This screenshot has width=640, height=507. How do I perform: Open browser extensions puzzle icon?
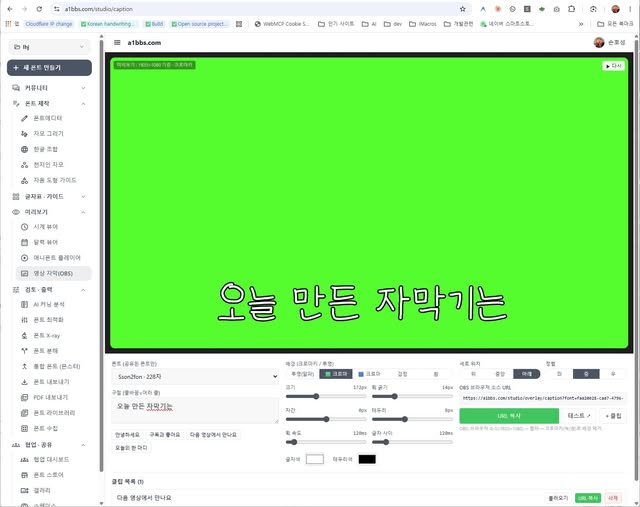[571, 9]
